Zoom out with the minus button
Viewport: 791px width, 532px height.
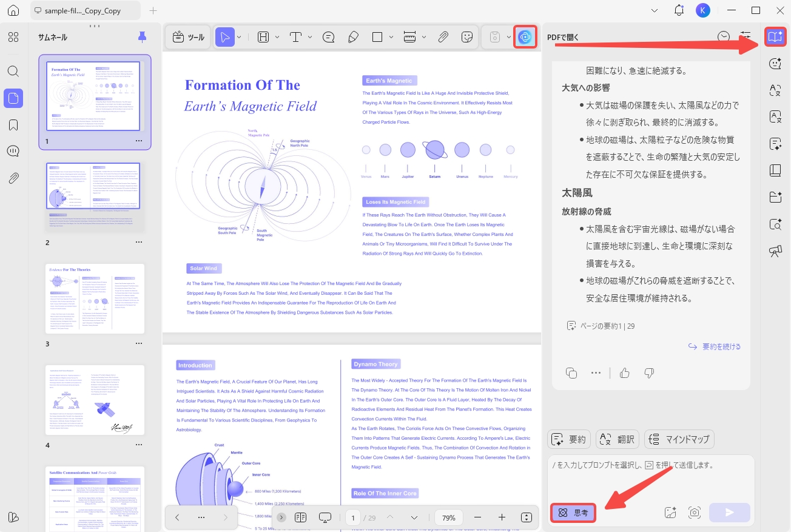point(477,517)
